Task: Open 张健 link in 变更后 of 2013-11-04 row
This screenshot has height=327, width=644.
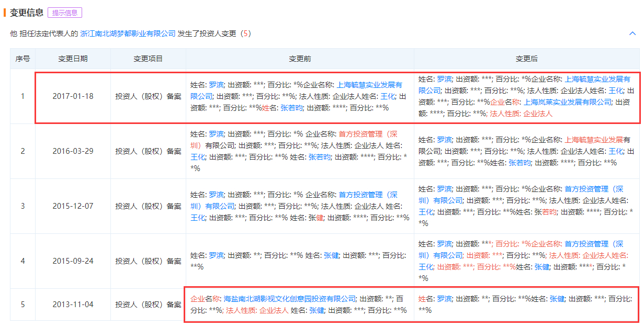Action: 557,299
